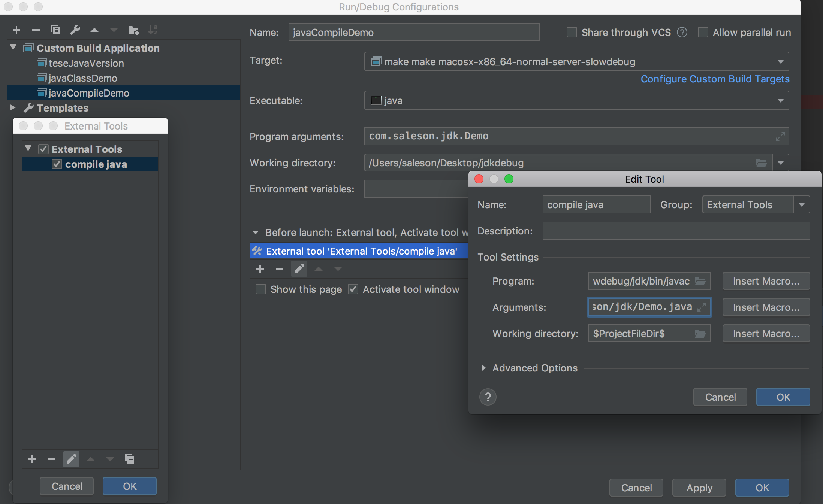
Task: Enable the Share through VCS checkbox
Action: coord(572,33)
